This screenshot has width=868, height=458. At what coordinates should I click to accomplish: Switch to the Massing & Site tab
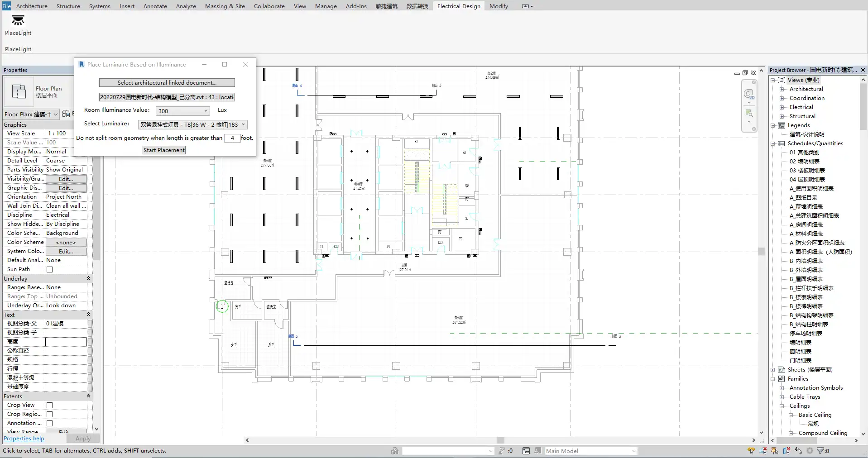[225, 6]
